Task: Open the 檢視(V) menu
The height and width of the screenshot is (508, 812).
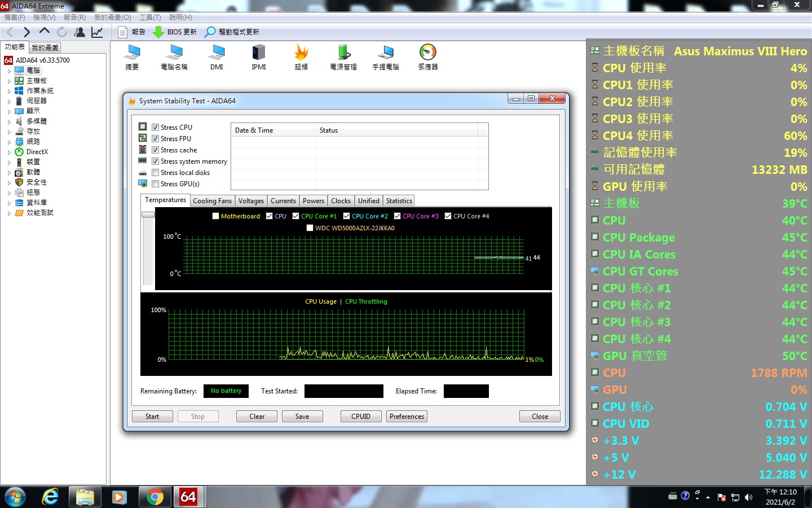Action: tap(45, 17)
